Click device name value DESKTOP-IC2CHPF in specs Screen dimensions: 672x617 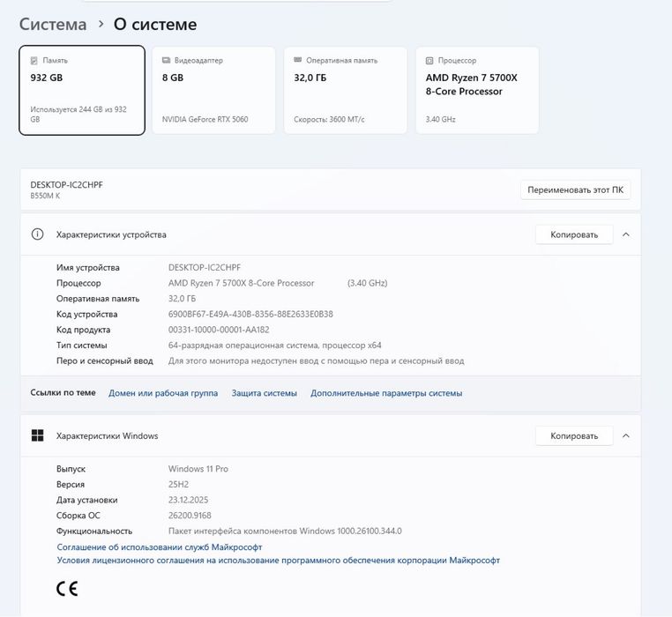(x=205, y=267)
